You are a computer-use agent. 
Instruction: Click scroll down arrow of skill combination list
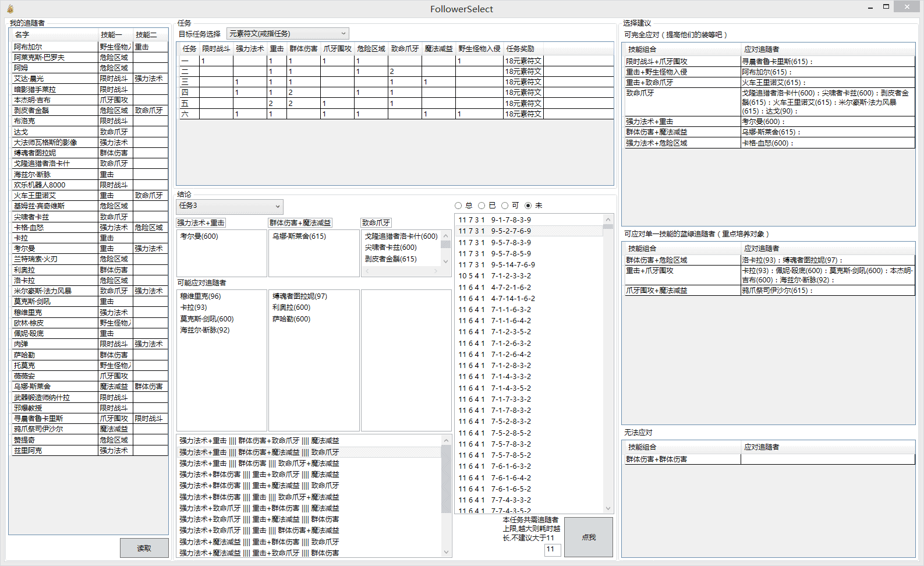coord(447,552)
